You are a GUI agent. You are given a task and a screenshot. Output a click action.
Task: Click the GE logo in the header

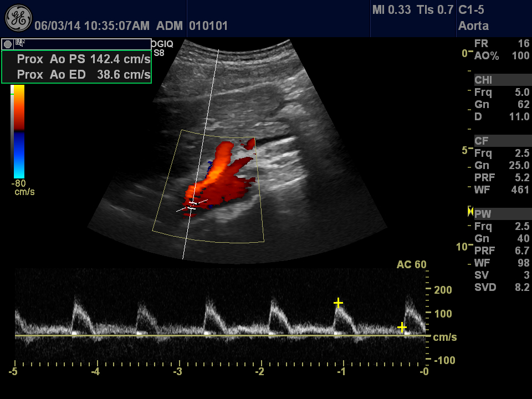[18, 18]
